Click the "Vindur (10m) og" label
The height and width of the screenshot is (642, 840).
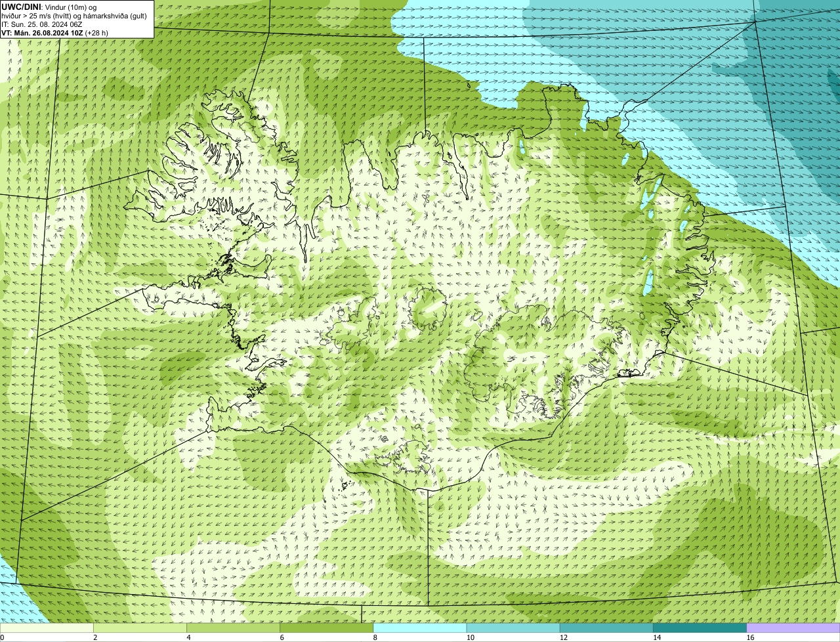70,7
